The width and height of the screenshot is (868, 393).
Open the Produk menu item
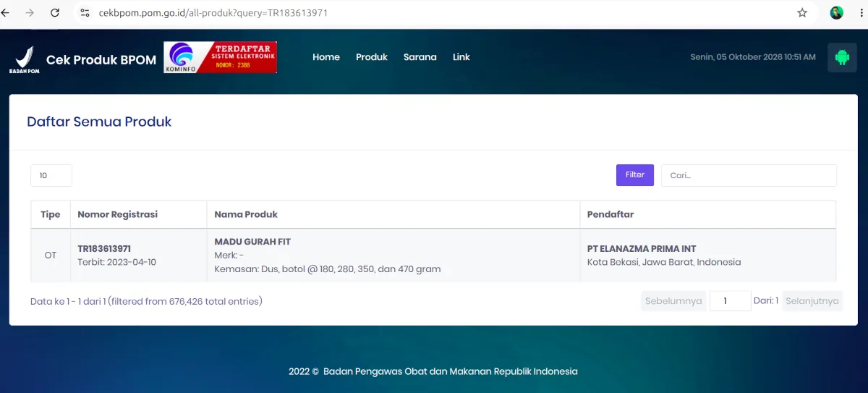coord(372,57)
